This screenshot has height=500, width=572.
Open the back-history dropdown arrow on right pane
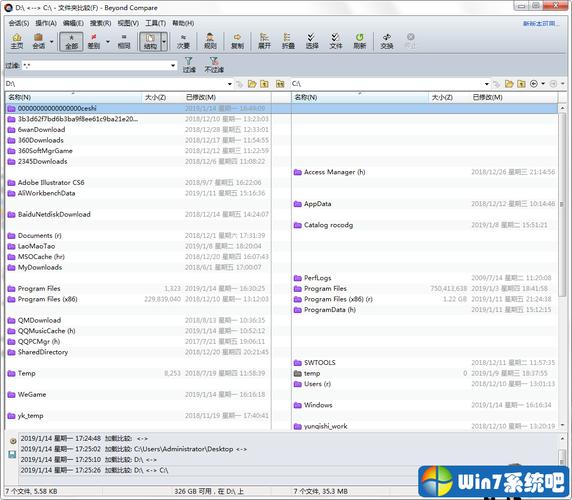543,84
